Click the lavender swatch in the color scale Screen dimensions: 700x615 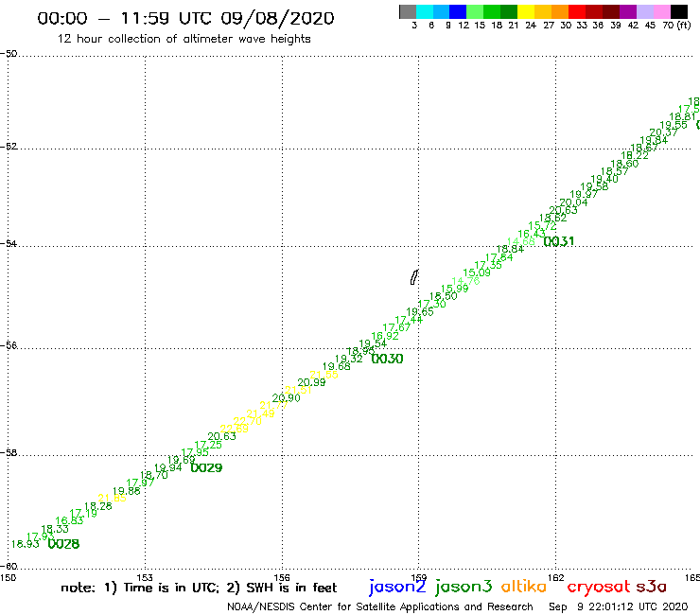pos(644,11)
